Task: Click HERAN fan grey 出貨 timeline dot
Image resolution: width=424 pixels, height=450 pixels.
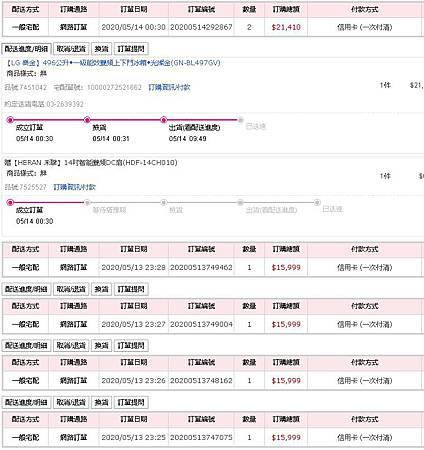Action: [240, 202]
